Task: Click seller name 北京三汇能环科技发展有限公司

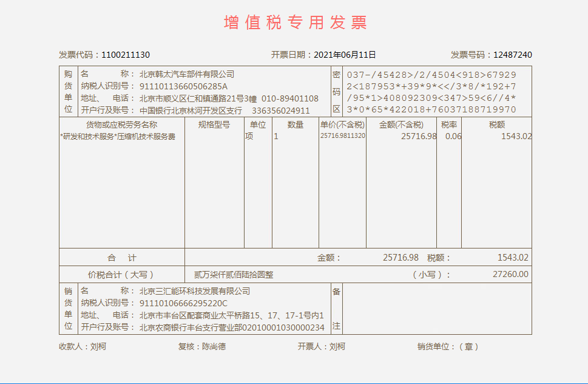Action: click(195, 291)
